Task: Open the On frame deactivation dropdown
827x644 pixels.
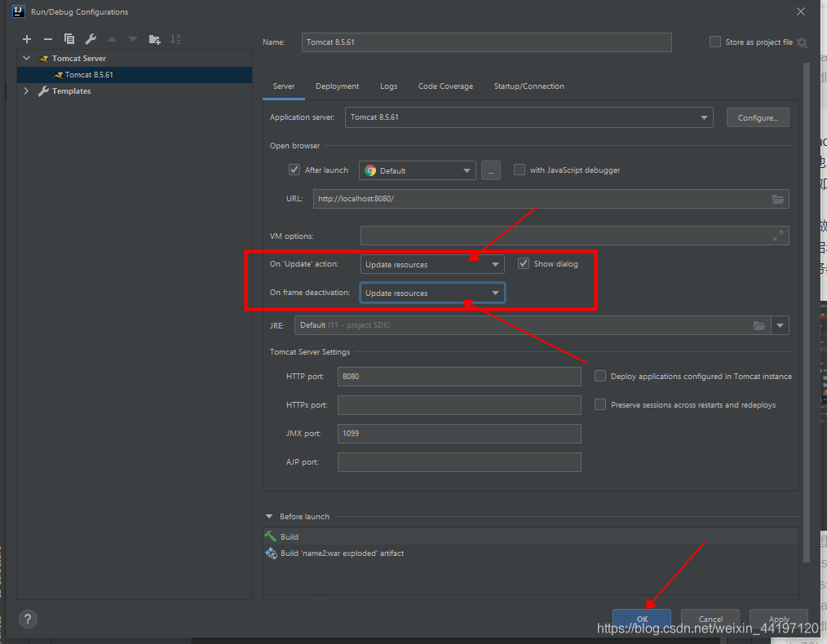Action: [432, 293]
